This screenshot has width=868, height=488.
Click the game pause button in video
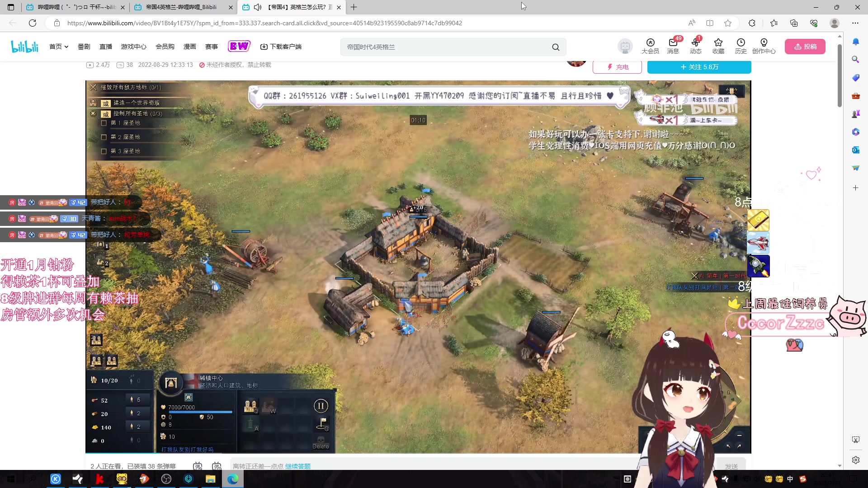[x=321, y=406]
